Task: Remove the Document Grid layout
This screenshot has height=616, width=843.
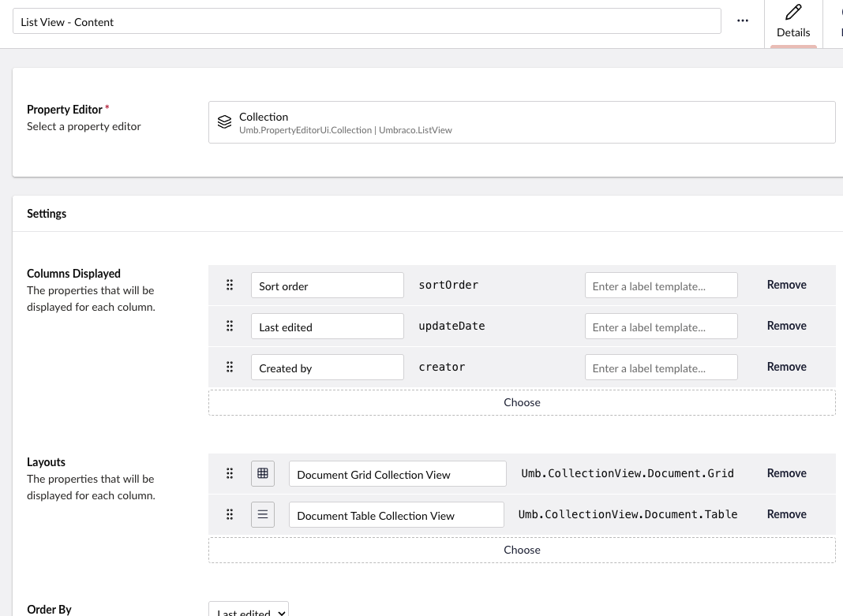Action: [786, 473]
